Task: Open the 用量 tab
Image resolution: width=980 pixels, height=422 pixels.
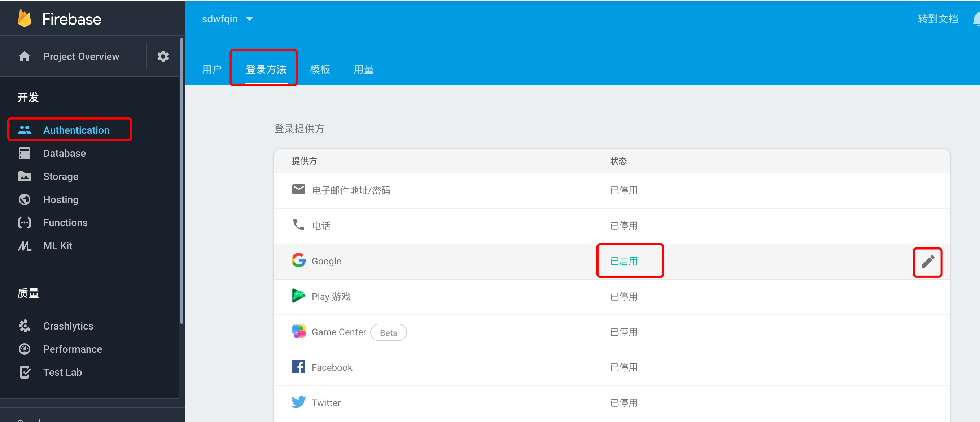Action: pos(363,69)
